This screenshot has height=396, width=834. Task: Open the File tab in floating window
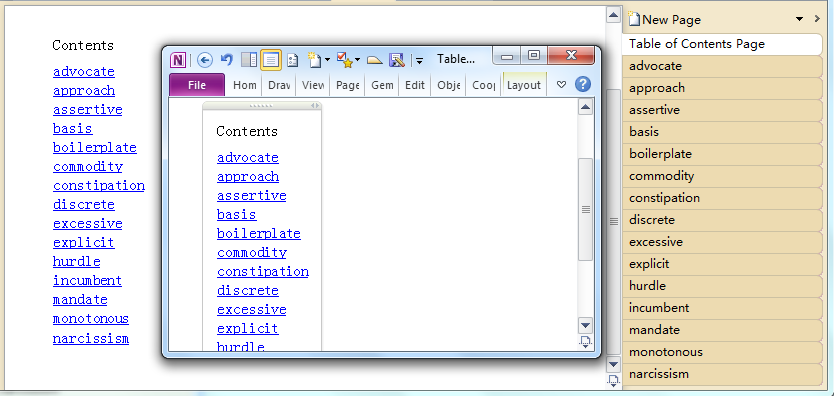(x=197, y=85)
